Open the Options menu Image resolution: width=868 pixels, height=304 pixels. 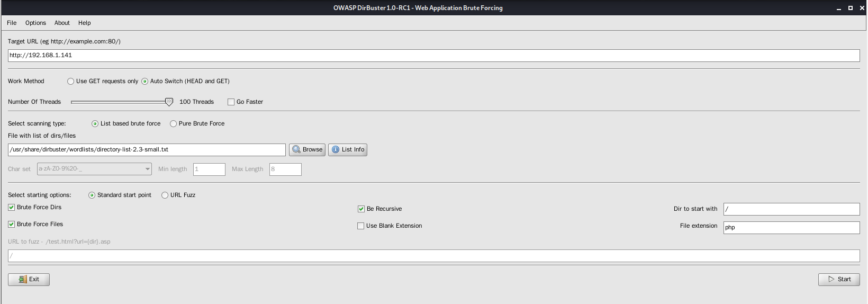tap(35, 23)
